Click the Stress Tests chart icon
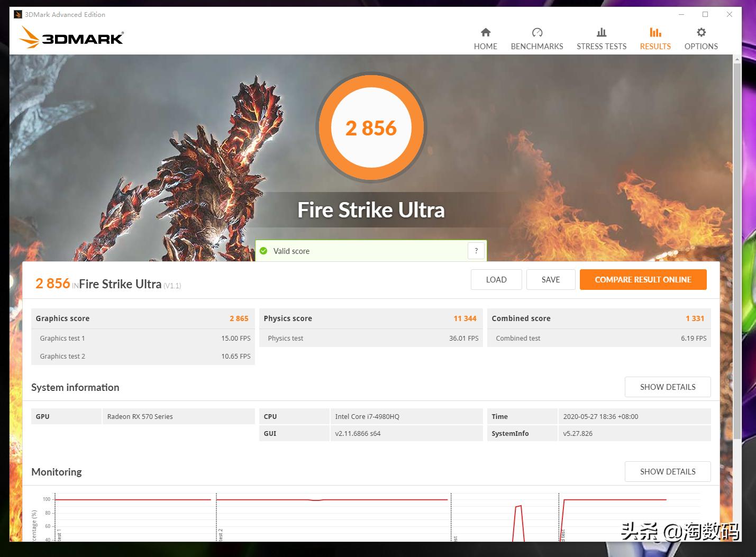The image size is (756, 557). (x=601, y=32)
